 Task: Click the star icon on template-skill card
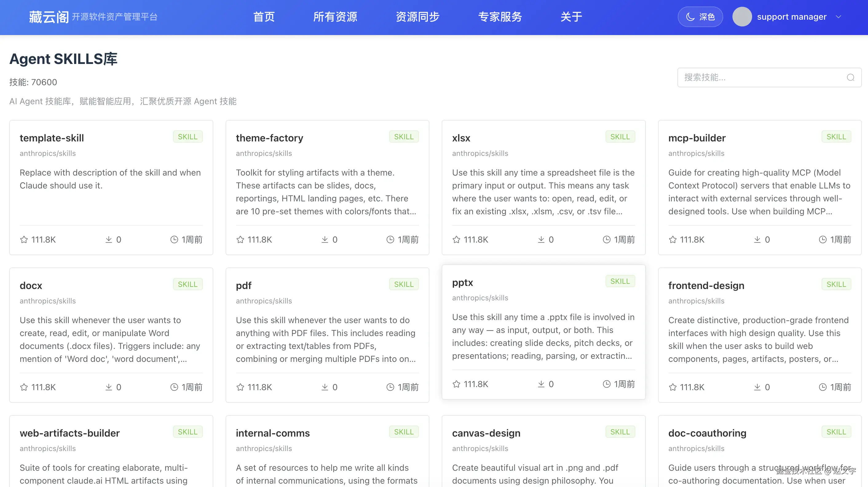click(x=24, y=240)
